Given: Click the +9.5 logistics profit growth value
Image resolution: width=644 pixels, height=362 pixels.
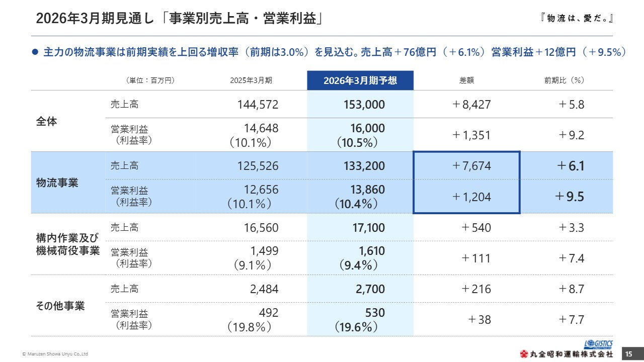Looking at the screenshot, I should (x=570, y=197).
